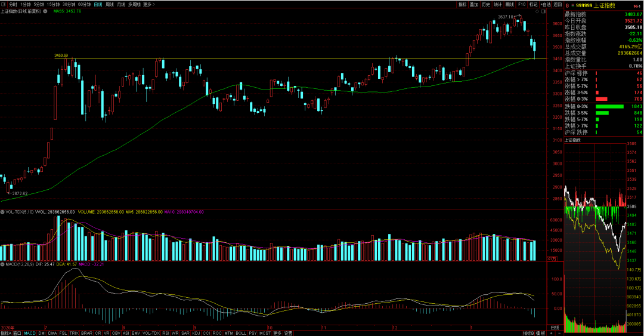Select MCST indicator tab
Viewport: 644px width, 336px height.
[x=265, y=333]
